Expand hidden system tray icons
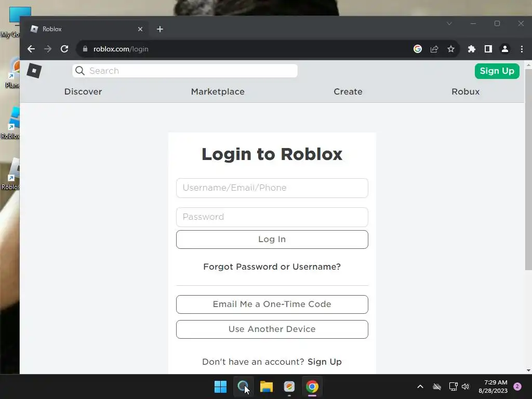 click(420, 387)
